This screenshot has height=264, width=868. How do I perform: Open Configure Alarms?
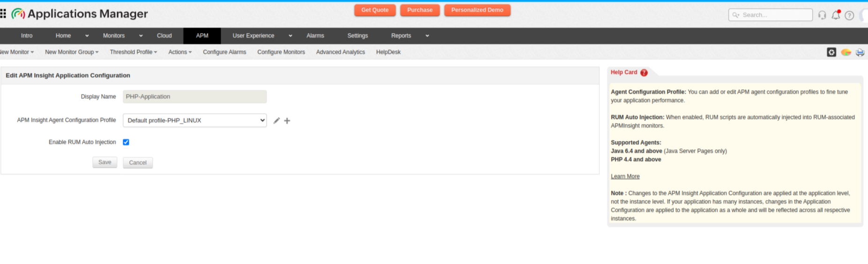(224, 52)
